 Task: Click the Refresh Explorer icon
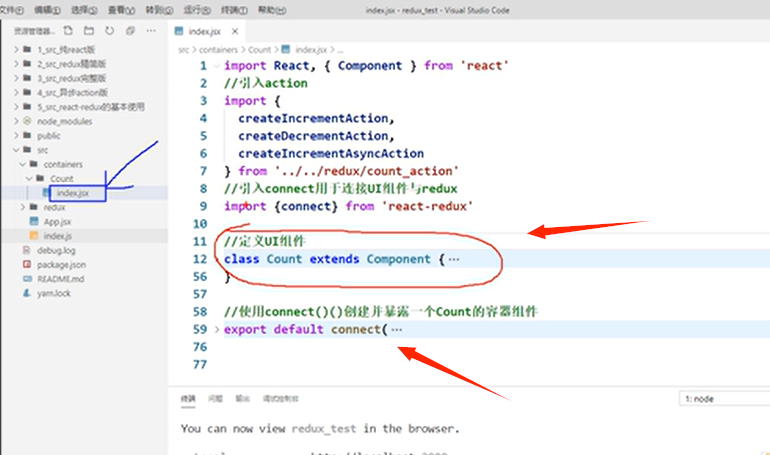click(109, 31)
